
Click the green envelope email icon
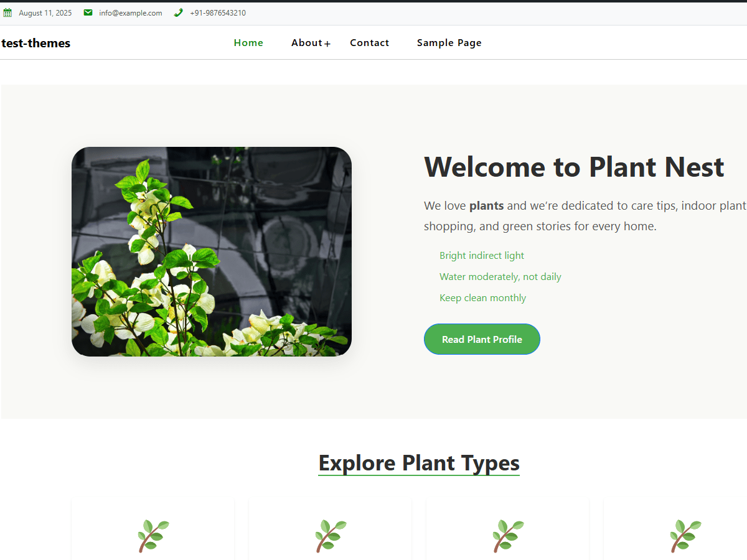88,13
